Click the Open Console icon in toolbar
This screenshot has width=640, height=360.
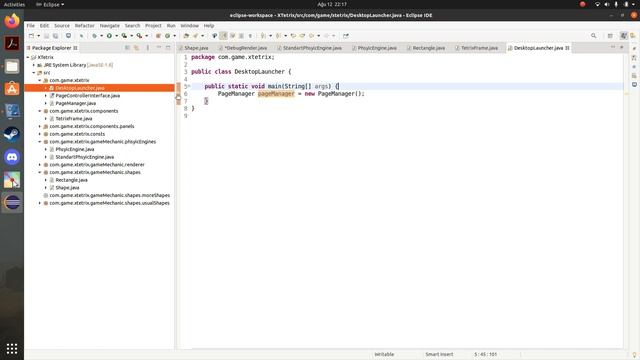click(68, 36)
